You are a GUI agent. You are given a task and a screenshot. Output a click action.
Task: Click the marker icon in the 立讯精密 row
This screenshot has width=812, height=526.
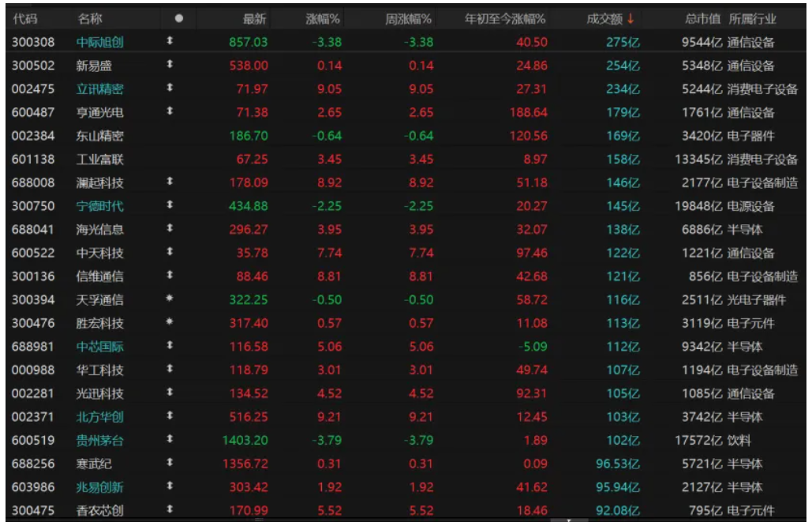(169, 89)
